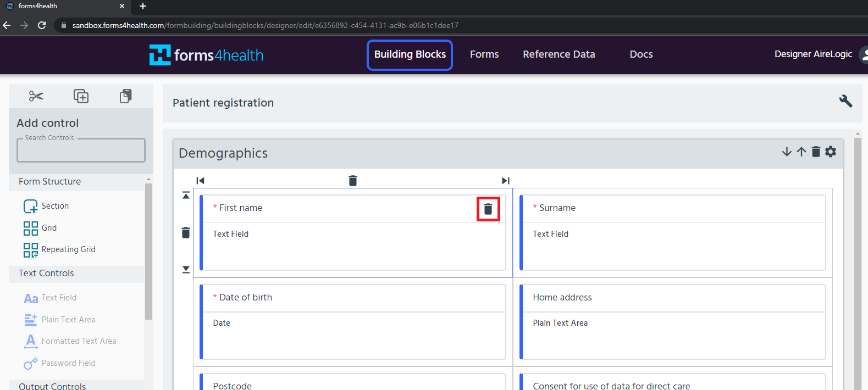Select the Surname text field card

[x=672, y=233]
